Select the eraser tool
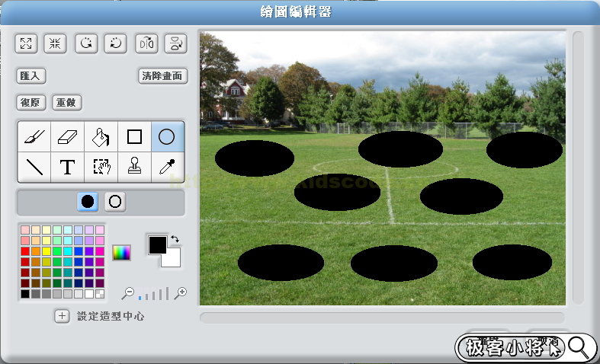The height and width of the screenshot is (364, 600). 68,137
